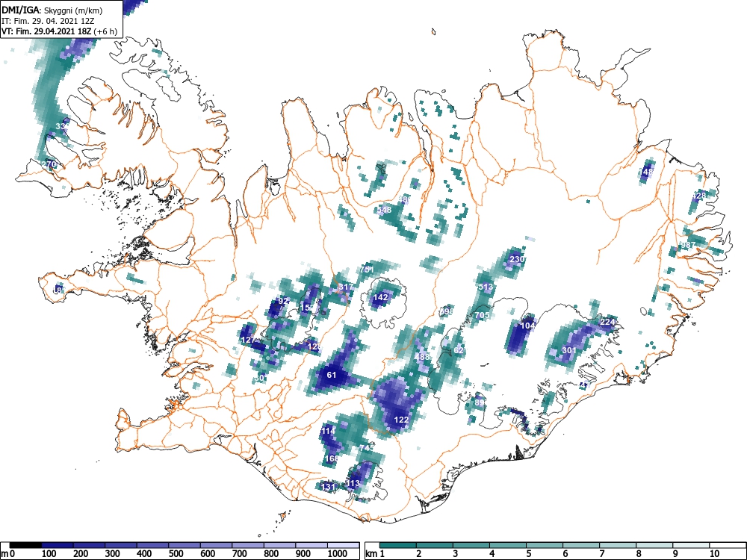Click the visibility value '317' on the map

346,287
